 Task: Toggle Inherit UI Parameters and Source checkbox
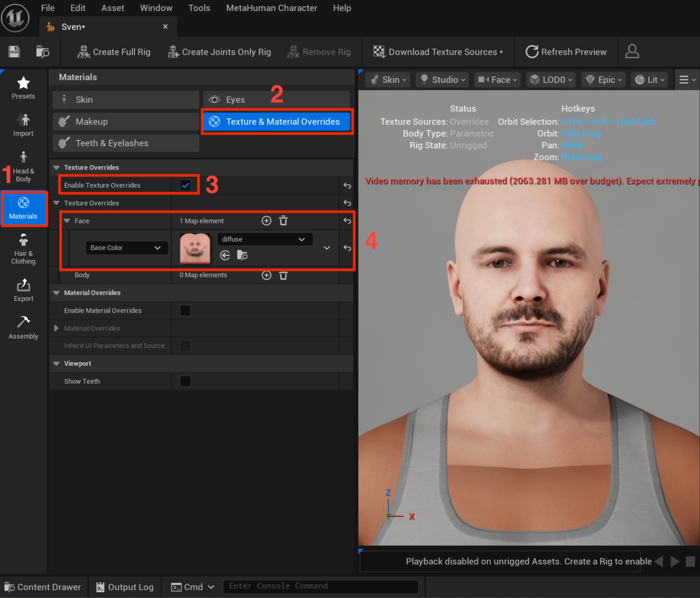click(185, 346)
